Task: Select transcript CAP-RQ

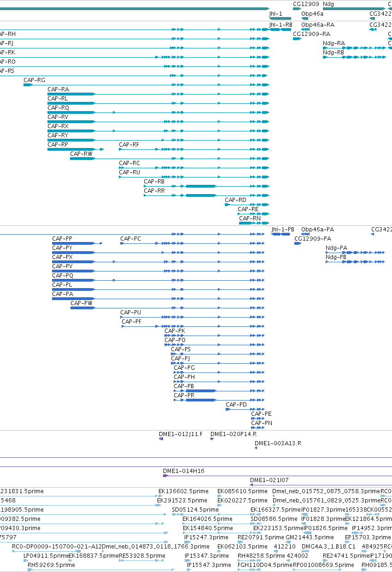Action: coord(58,107)
